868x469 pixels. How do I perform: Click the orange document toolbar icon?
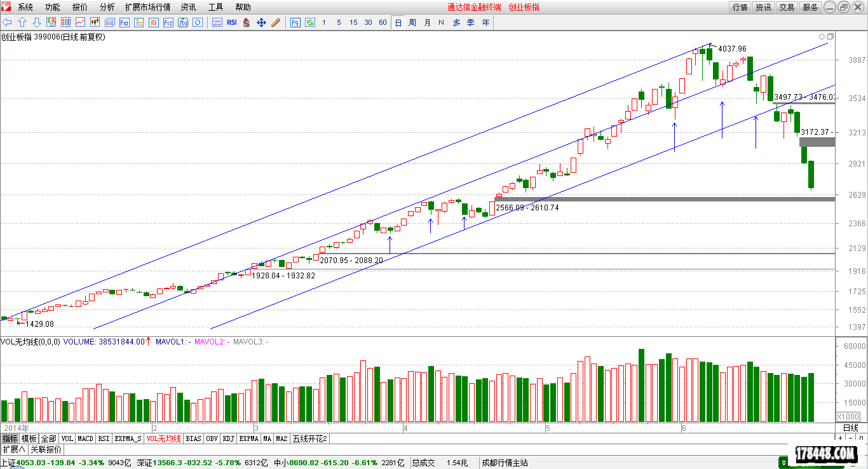pyautogui.click(x=153, y=22)
